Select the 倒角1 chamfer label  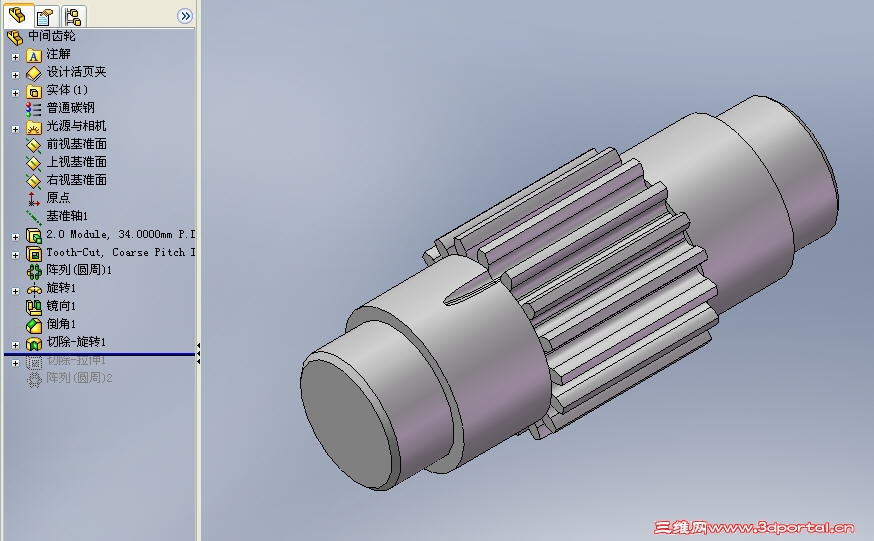click(61, 324)
